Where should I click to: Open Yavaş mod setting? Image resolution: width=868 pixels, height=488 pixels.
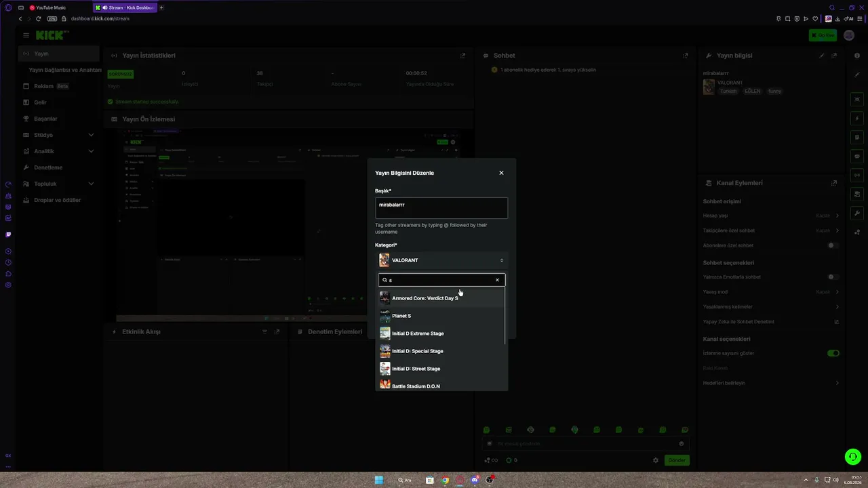(x=771, y=292)
